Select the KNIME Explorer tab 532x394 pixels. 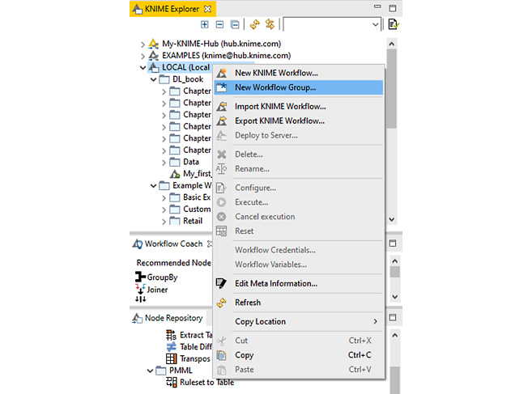tap(172, 9)
